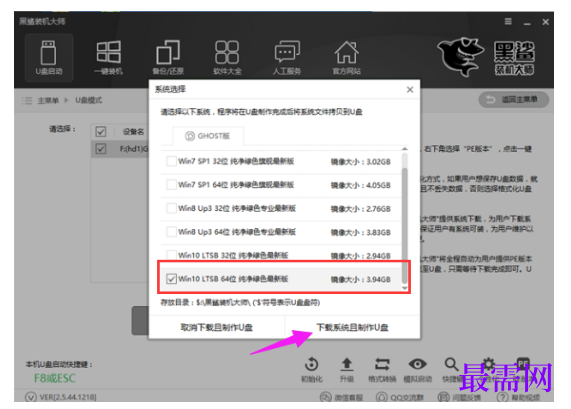571x409 pixels.
Task: Click the 镜像大小：3.94GB size text
Action: pyautogui.click(x=361, y=279)
